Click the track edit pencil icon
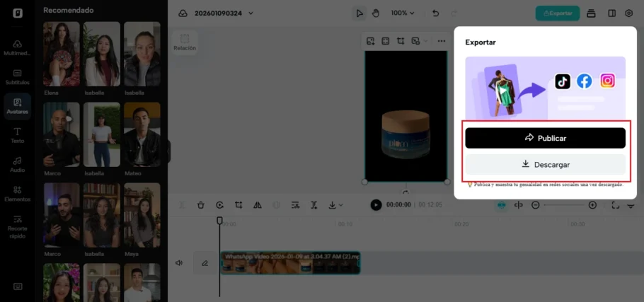 (x=205, y=263)
